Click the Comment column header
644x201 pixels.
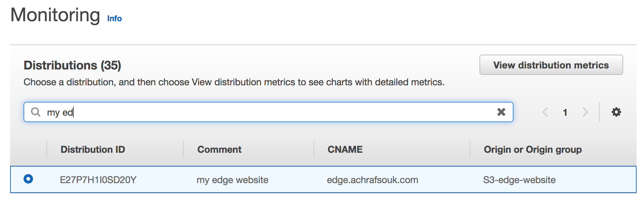[x=219, y=149]
